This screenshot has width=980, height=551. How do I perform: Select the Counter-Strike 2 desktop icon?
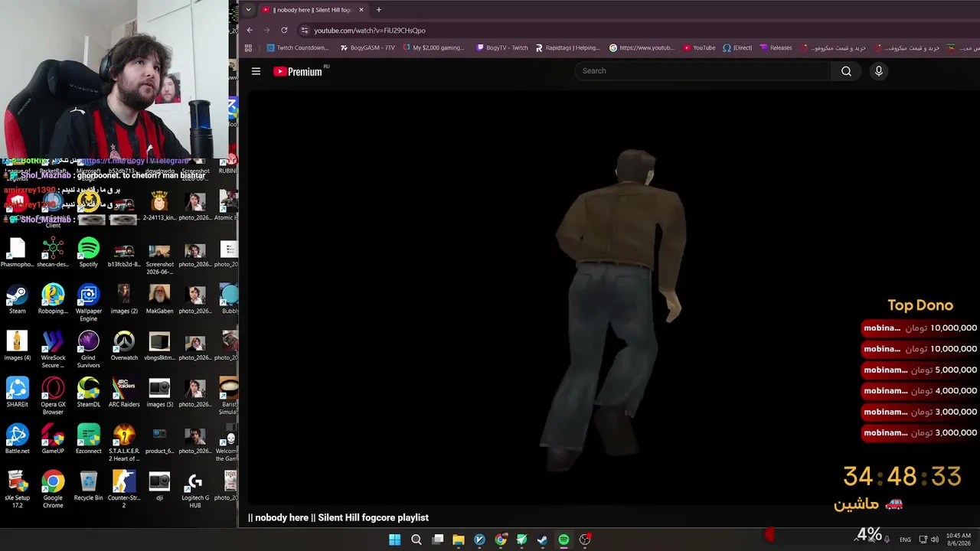pos(124,490)
